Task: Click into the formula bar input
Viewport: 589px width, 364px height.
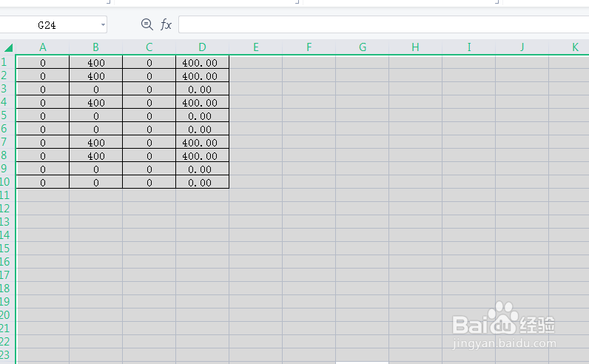Action: (383, 25)
